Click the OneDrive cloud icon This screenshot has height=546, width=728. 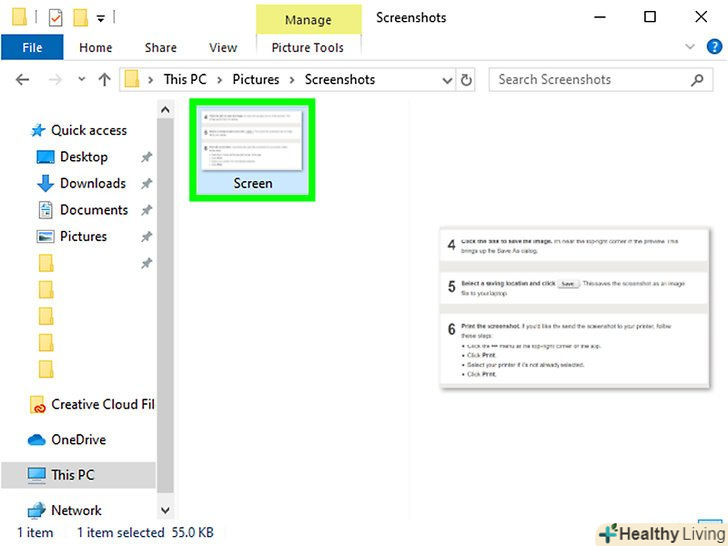tap(37, 440)
